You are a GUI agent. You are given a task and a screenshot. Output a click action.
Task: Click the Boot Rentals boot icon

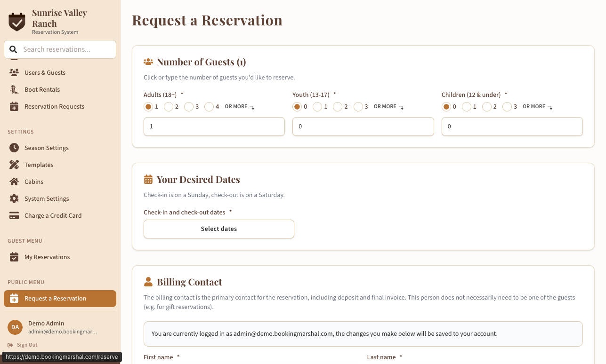pyautogui.click(x=14, y=89)
